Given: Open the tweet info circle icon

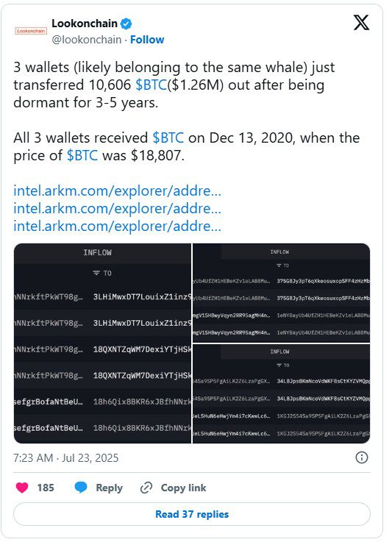Looking at the screenshot, I should click(x=362, y=457).
